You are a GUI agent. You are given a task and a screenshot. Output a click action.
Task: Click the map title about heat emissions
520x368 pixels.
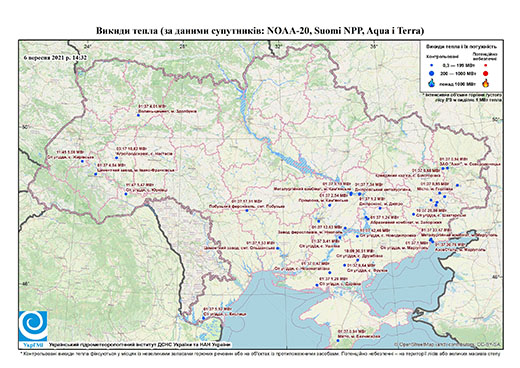coord(260,31)
